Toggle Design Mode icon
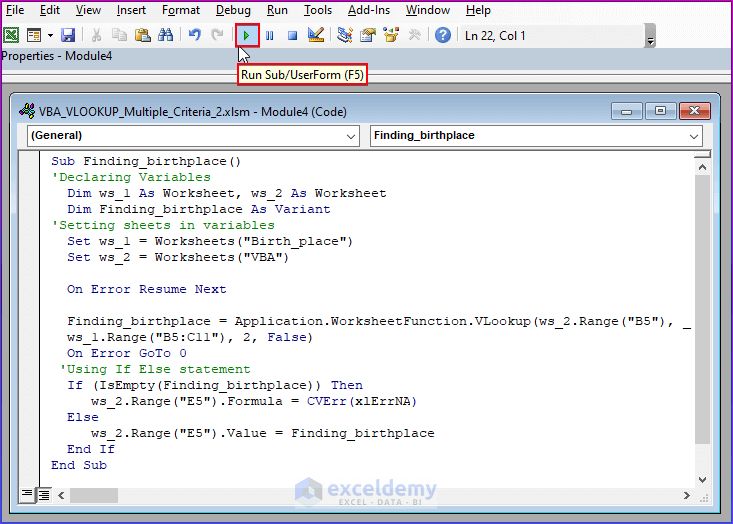Screen dimensions: 733x524 pyautogui.click(x=316, y=35)
